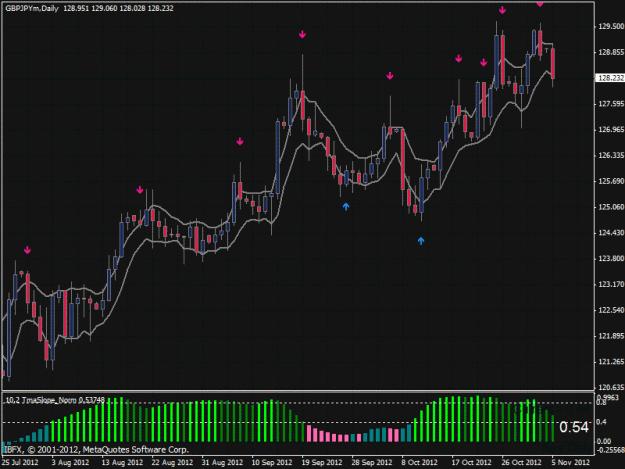Screen dimensions: 625x469
Task: Click the 126.335 price axis label
Action: [611, 155]
